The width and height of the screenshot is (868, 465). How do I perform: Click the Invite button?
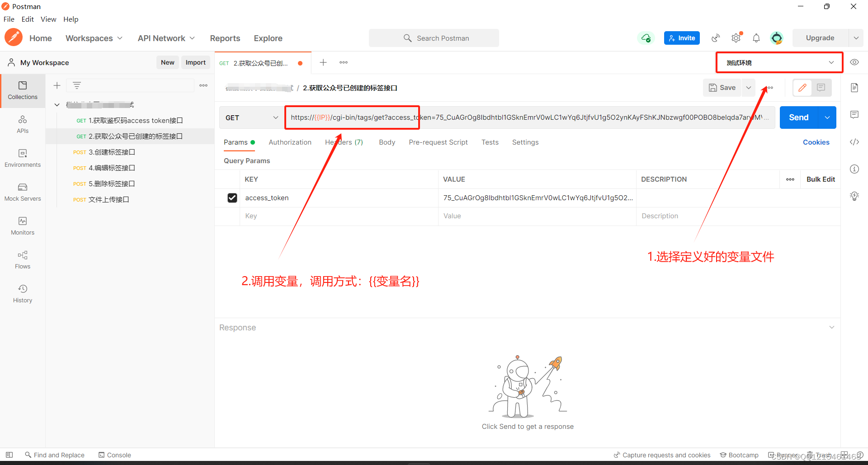point(682,38)
